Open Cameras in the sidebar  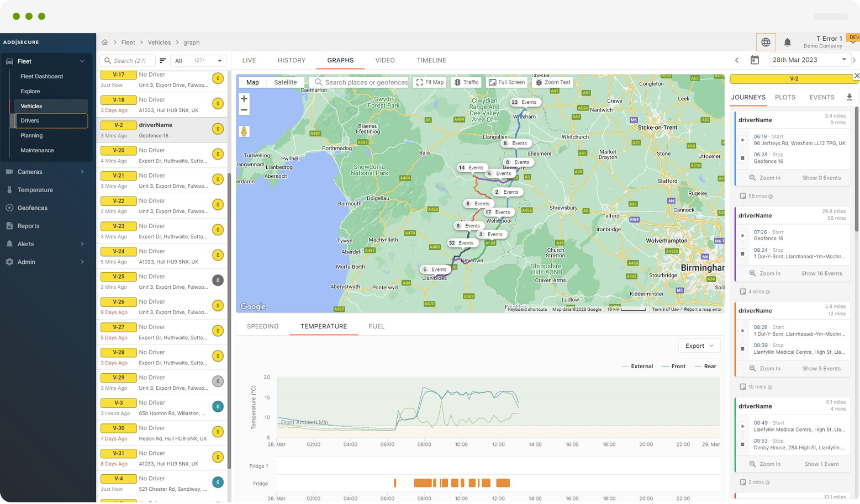click(30, 172)
